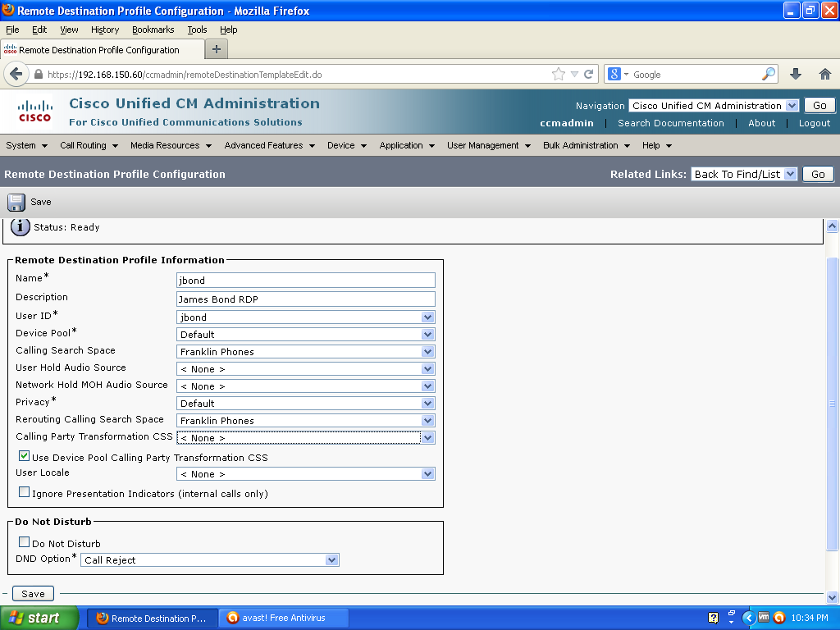This screenshot has height=630, width=840.
Task: Click the Cisco logo
Action: [34, 112]
